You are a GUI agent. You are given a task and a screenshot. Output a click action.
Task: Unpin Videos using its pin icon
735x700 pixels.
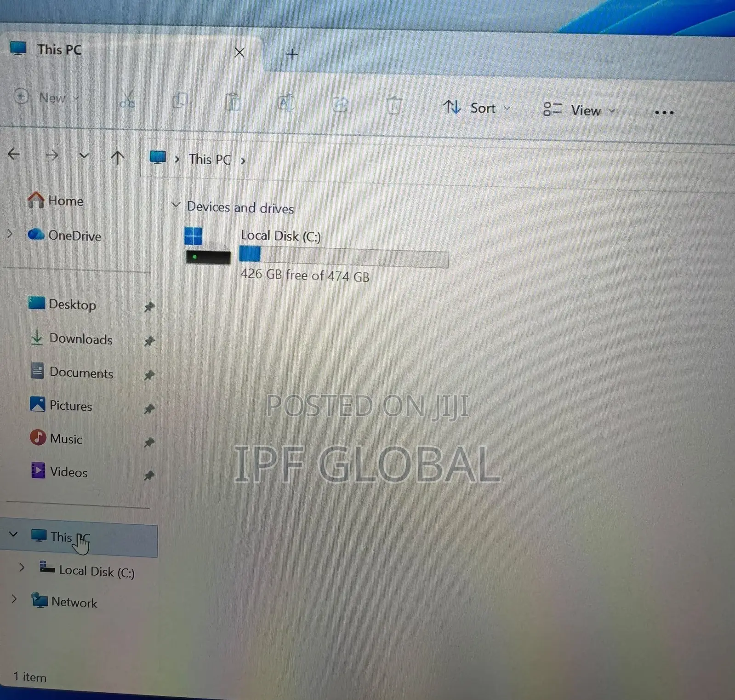149,476
